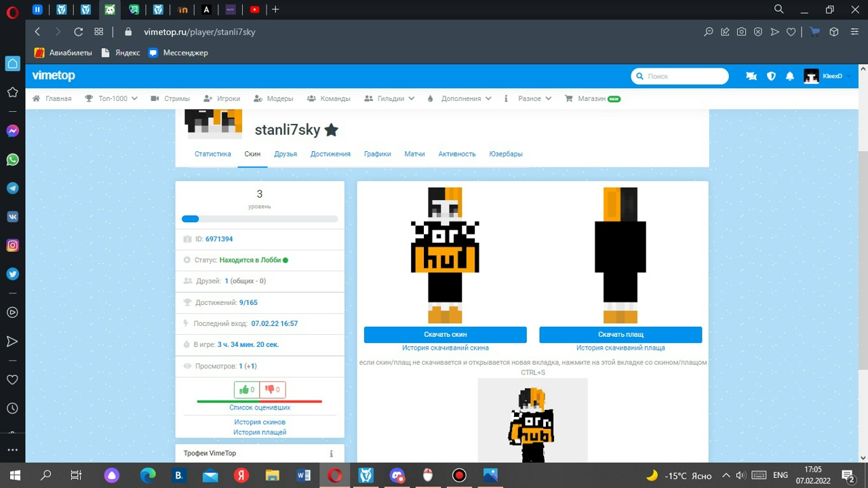This screenshot has height=488, width=868.
Task: Switch to the Статистика tab
Action: pos(213,154)
